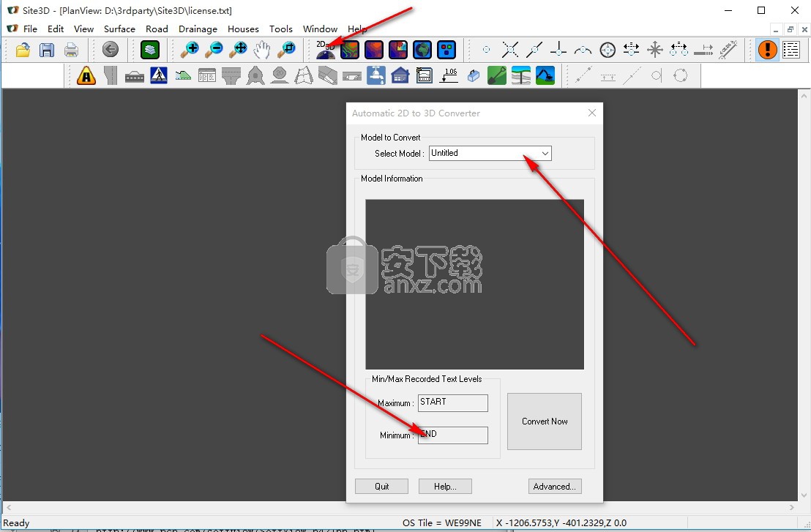
Task: Click the Model Information preview area
Action: click(x=474, y=284)
